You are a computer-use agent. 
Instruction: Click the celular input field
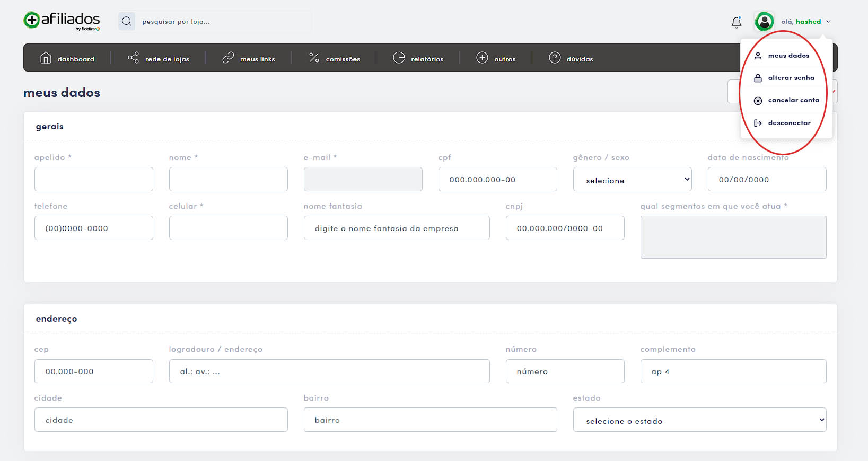point(229,228)
